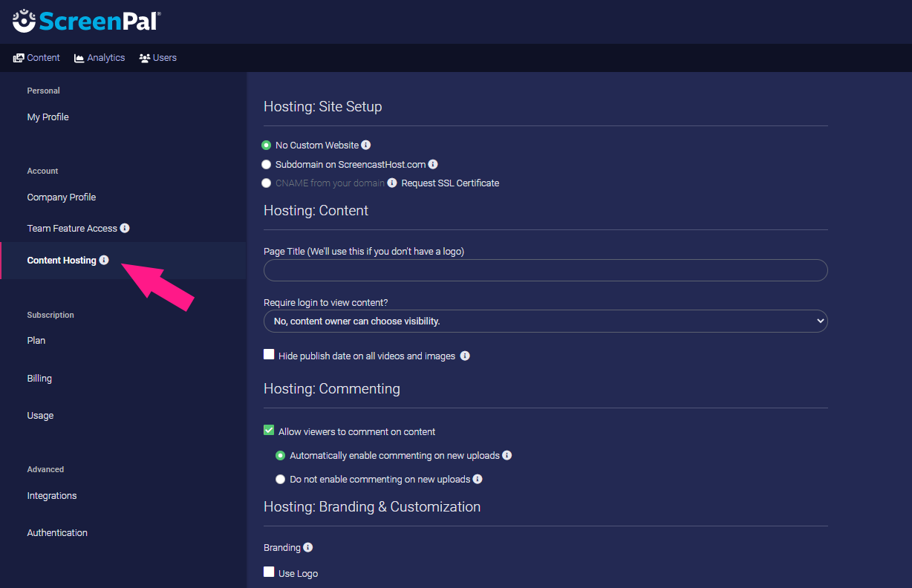Enable the Use Logo checkbox
Image resolution: width=912 pixels, height=588 pixels.
coord(269,572)
